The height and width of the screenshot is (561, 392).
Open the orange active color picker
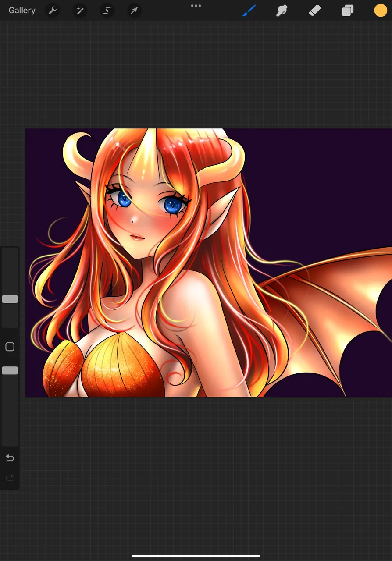(x=381, y=11)
